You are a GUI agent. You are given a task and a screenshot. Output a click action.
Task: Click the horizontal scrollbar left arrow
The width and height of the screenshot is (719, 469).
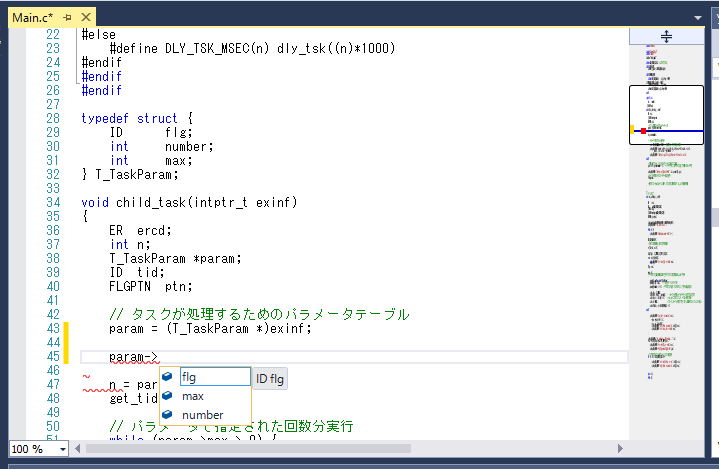tap(77, 449)
